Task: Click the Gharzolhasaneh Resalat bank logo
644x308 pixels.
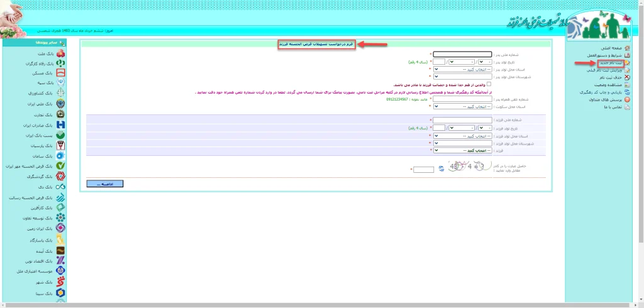Action: pyautogui.click(x=60, y=197)
